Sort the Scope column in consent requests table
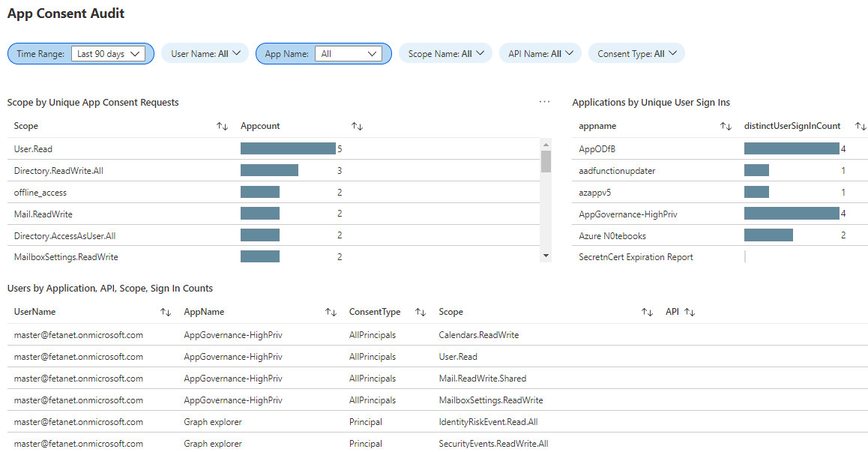 [x=222, y=126]
